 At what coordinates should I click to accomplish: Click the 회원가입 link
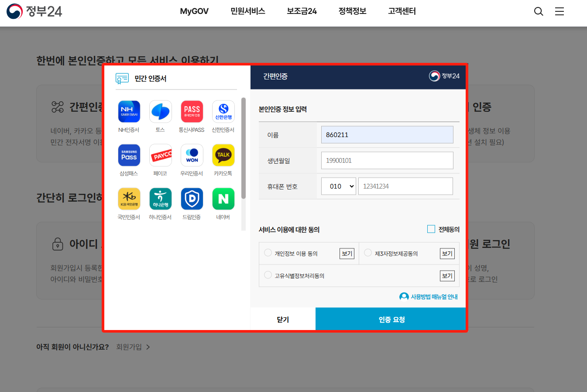pyautogui.click(x=133, y=347)
